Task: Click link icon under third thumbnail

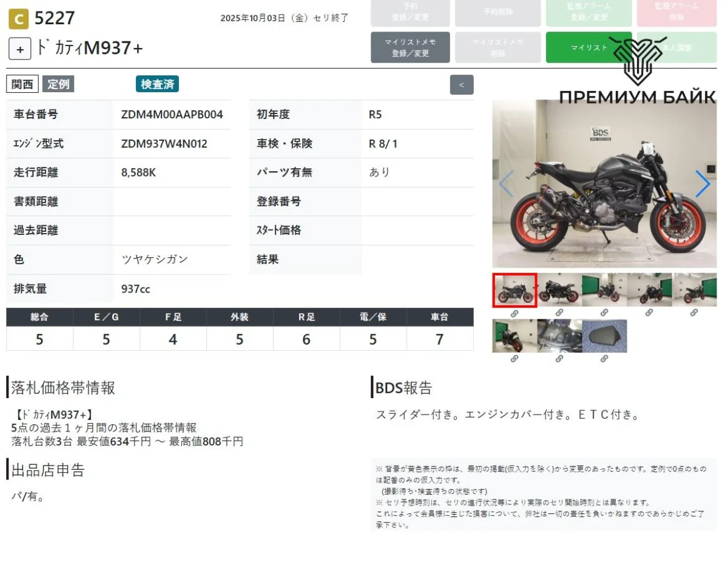Action: coord(604,313)
